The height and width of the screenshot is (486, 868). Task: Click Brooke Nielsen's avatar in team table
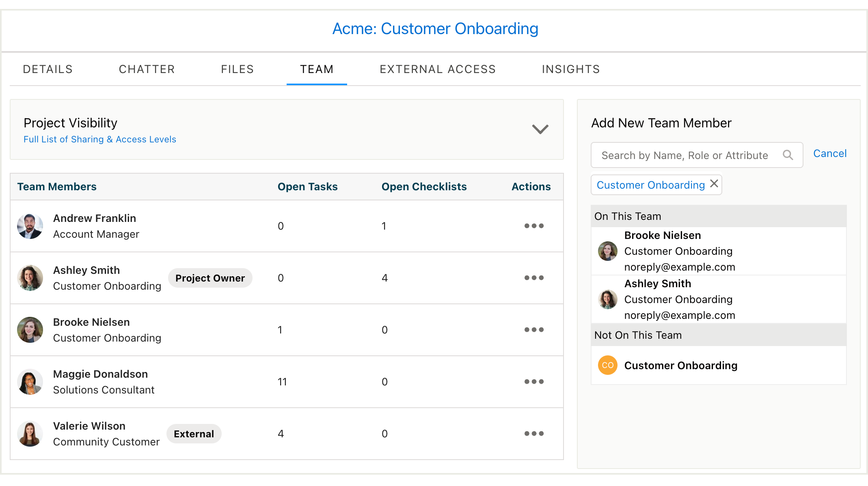30,330
